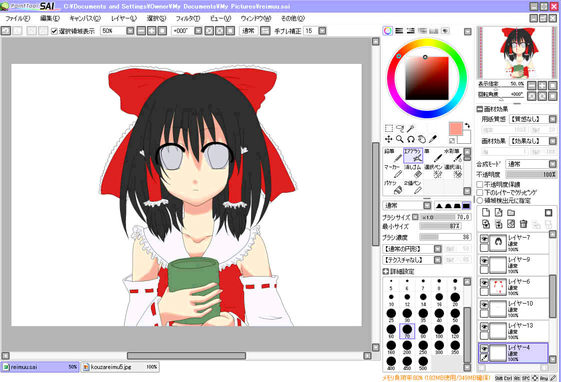Open the 合成モード blend mode dropdown
This screenshot has height=382, width=561.
click(531, 164)
